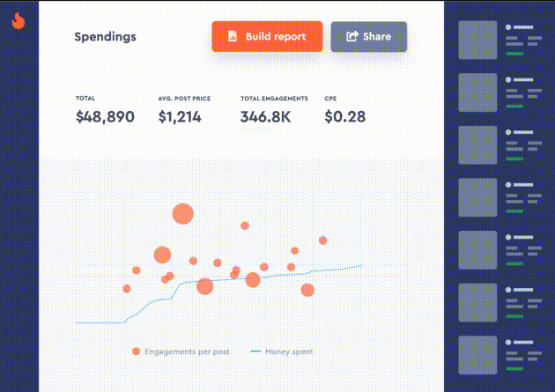The image size is (555, 392).
Task: Click the largest bubble in the chart
Action: [182, 214]
